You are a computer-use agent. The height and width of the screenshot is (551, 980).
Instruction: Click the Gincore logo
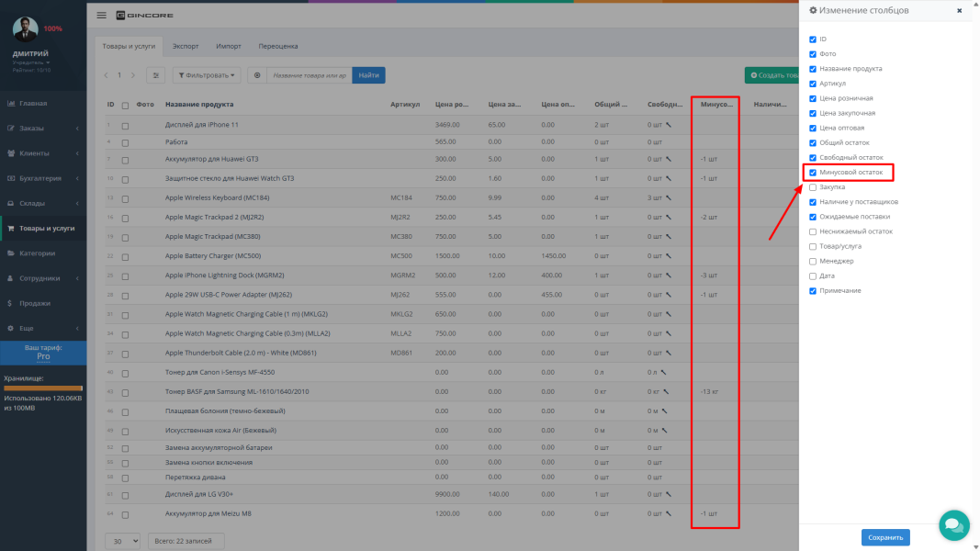[144, 15]
